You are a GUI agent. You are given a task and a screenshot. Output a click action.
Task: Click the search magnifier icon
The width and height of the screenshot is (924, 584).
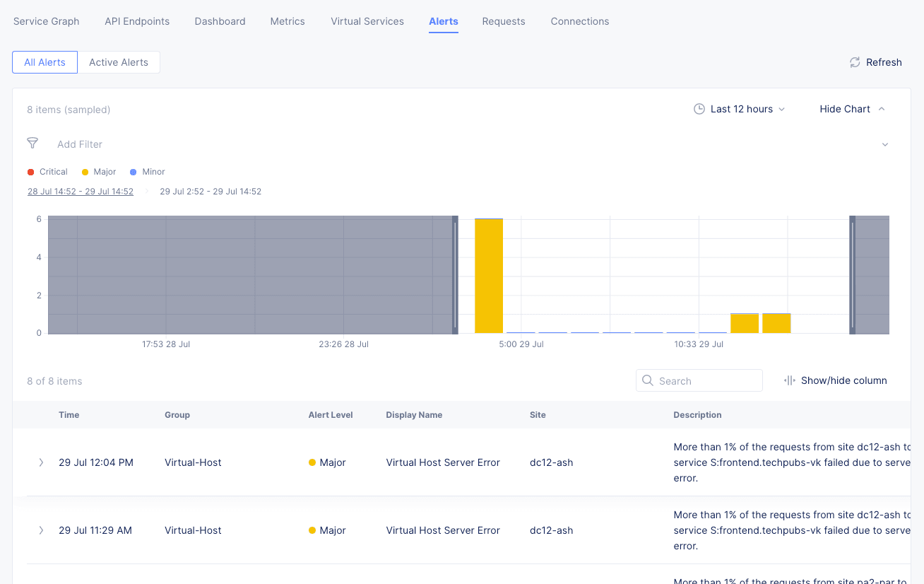point(648,380)
